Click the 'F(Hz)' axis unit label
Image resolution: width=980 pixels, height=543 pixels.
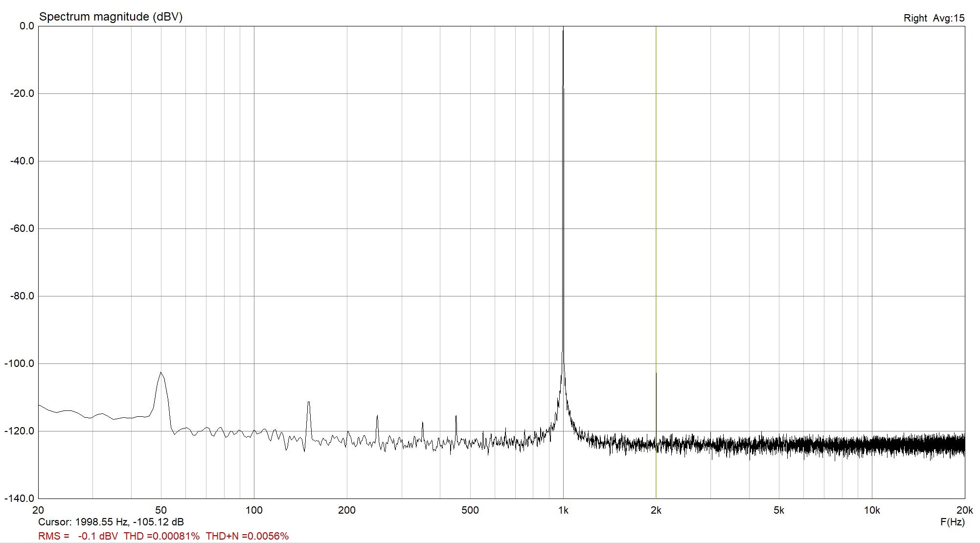[x=952, y=522]
